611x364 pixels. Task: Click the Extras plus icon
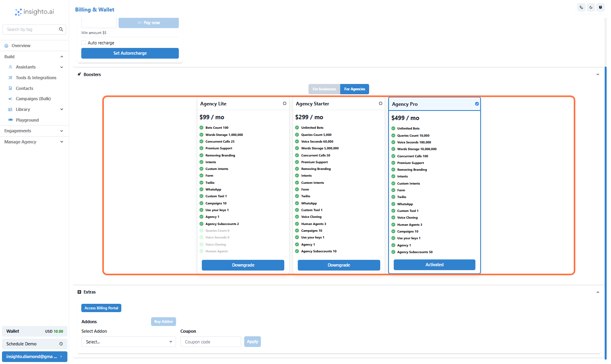[79, 292]
